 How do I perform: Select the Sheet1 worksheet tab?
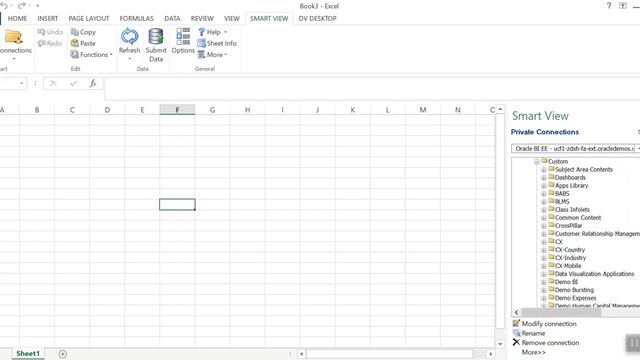28,353
